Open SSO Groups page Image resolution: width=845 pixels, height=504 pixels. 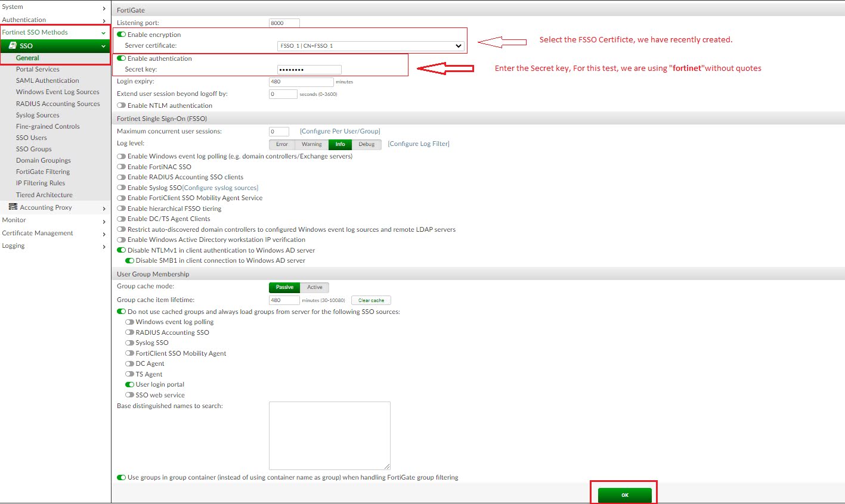34,149
